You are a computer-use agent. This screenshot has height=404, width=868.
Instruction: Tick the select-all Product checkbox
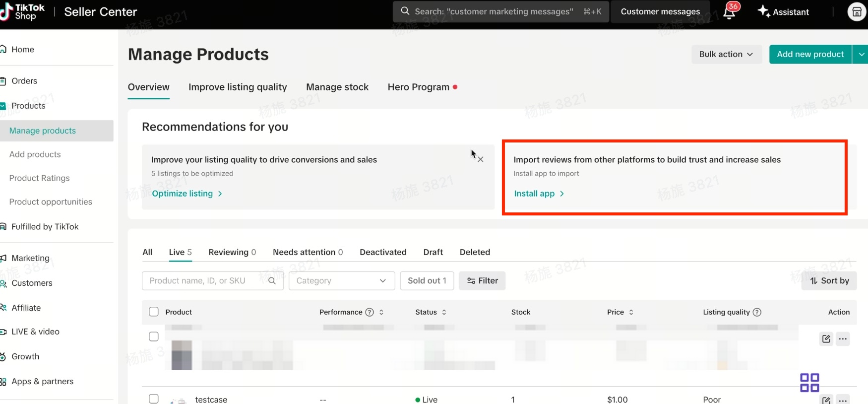[154, 312]
